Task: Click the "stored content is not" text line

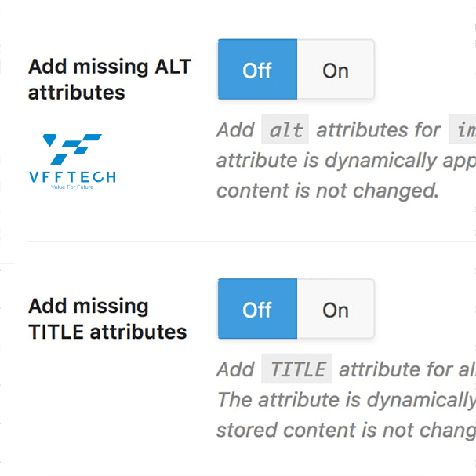Action: (x=347, y=431)
